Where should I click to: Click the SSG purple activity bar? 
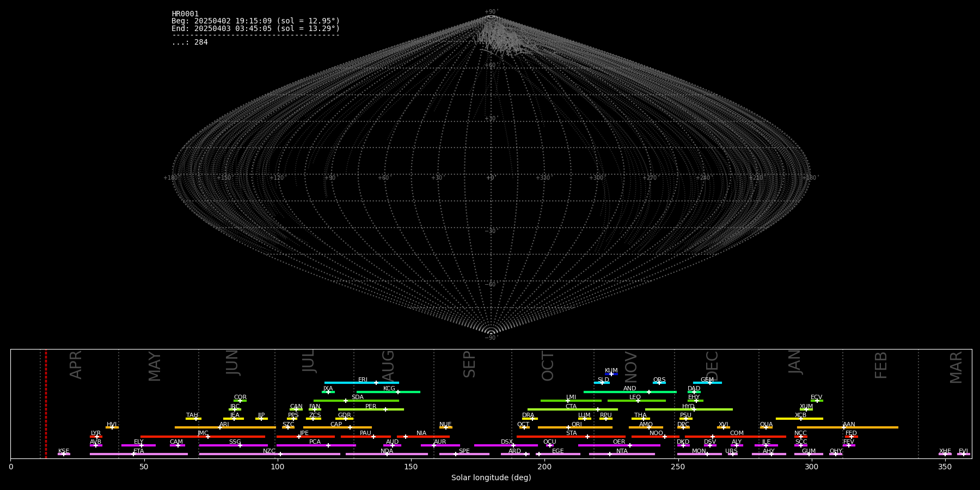coord(234,445)
